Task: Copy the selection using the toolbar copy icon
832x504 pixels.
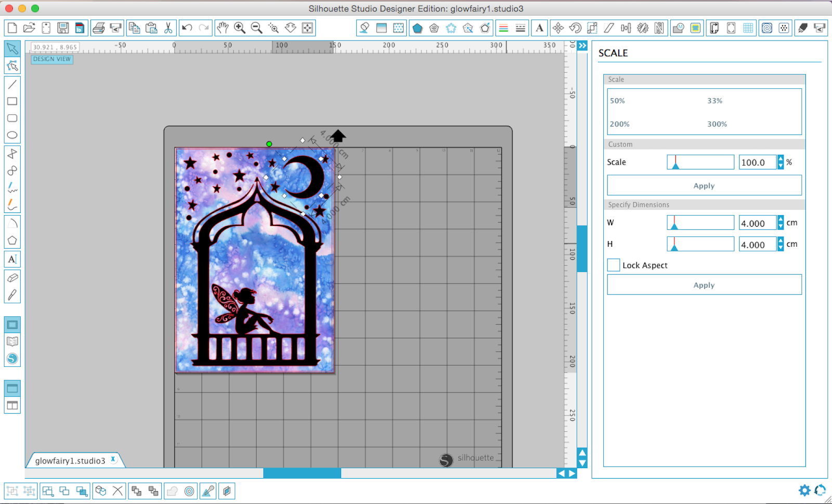Action: coord(134,28)
